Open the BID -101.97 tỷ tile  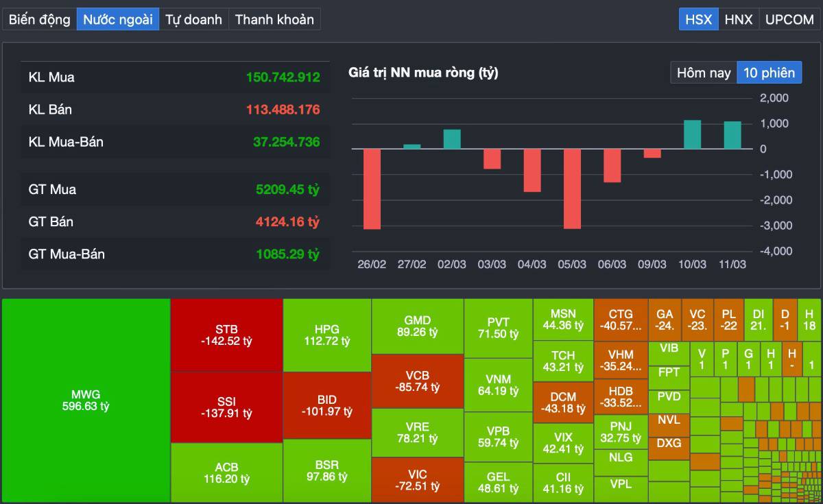[327, 405]
